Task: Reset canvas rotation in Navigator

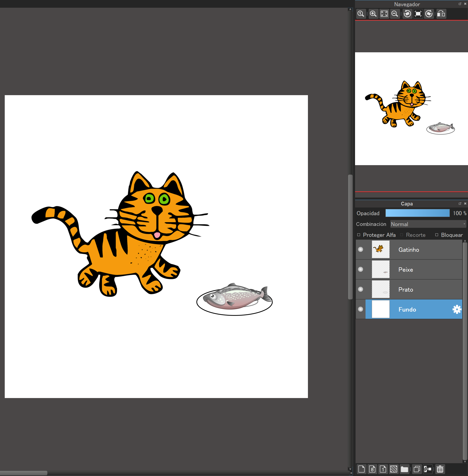Action: click(418, 14)
